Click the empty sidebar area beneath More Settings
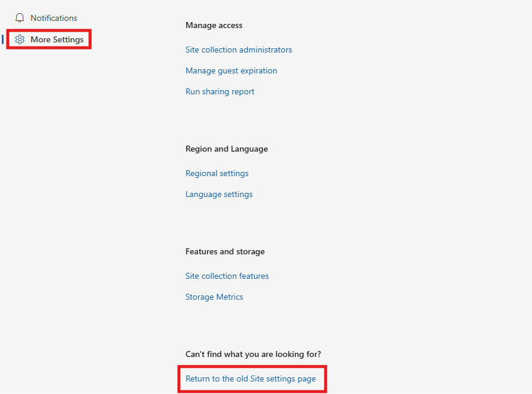This screenshot has width=532, height=394. pos(85,204)
